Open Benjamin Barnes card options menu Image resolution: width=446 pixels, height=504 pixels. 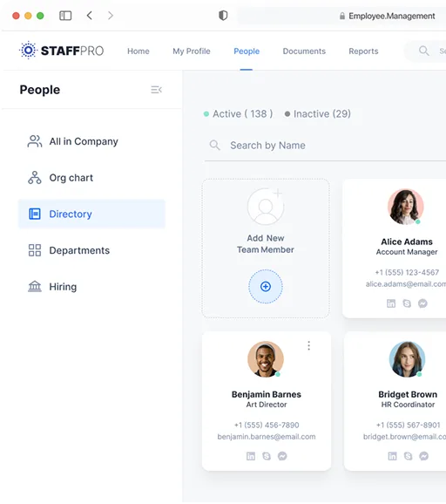click(309, 345)
